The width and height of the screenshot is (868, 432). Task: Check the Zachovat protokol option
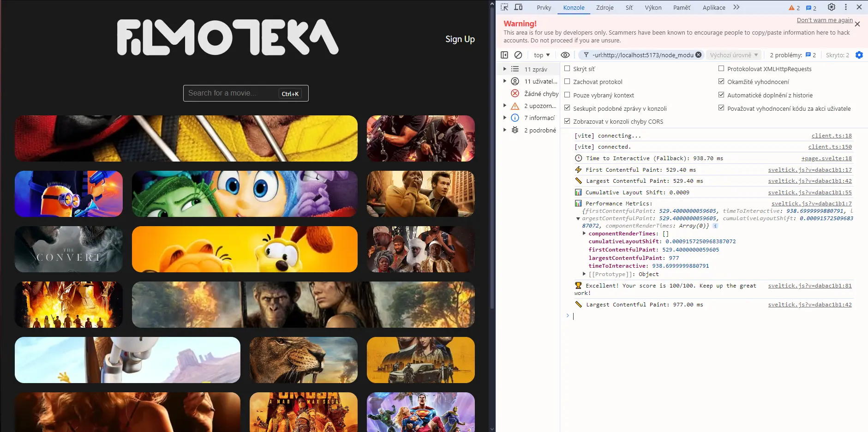pyautogui.click(x=568, y=82)
